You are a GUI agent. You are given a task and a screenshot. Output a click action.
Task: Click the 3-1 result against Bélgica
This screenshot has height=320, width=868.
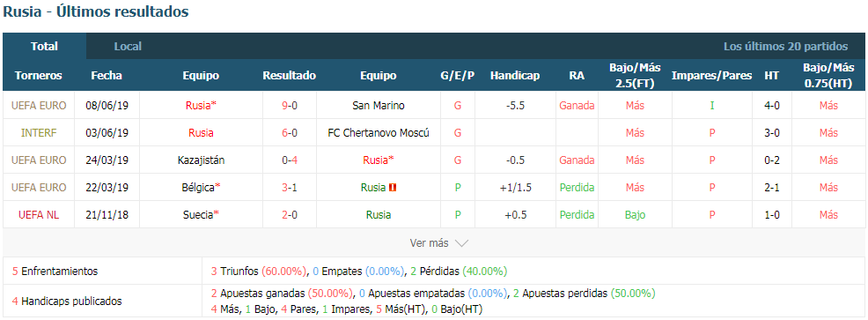pyautogui.click(x=290, y=188)
